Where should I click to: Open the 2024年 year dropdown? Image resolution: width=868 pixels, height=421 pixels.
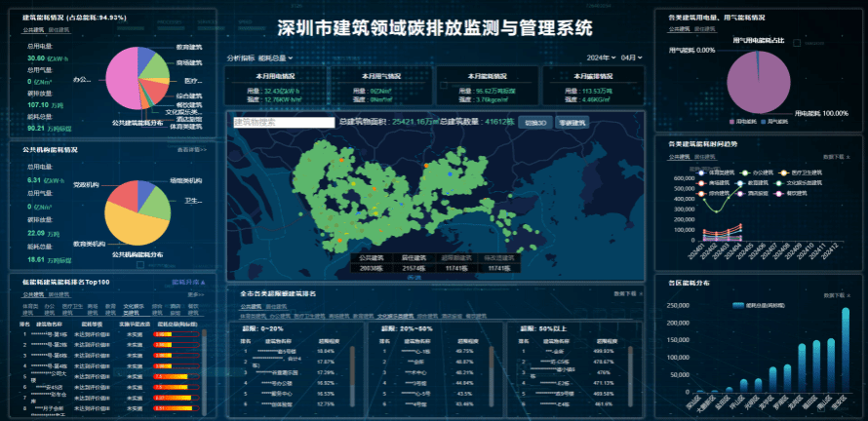coord(601,58)
